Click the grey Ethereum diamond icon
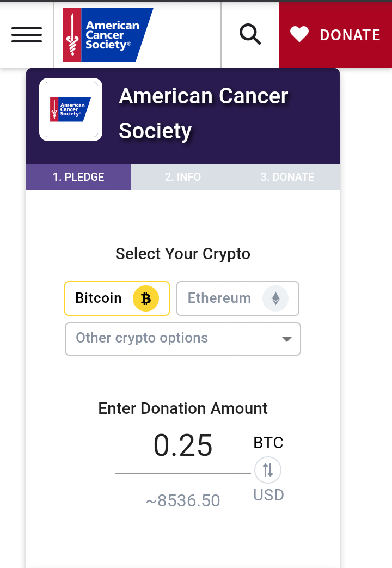 (275, 298)
